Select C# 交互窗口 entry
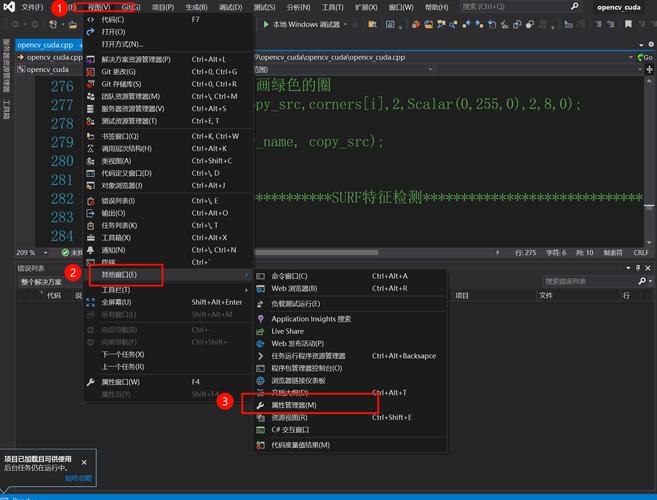Screen dimensions: 657x500 click(350, 430)
